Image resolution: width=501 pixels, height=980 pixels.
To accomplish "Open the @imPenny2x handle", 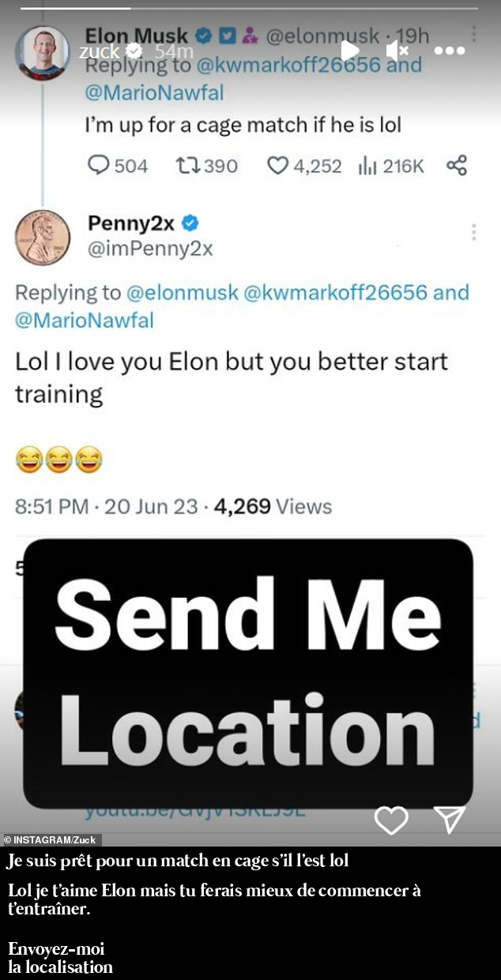I will coord(150,250).
